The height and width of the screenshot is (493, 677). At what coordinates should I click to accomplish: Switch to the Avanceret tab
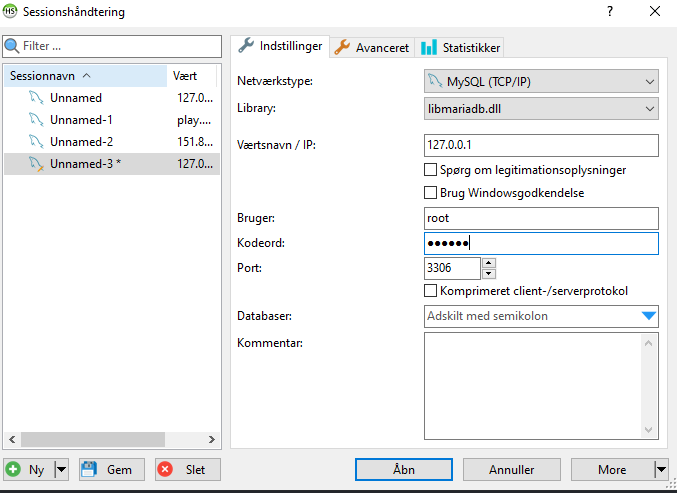tap(372, 47)
